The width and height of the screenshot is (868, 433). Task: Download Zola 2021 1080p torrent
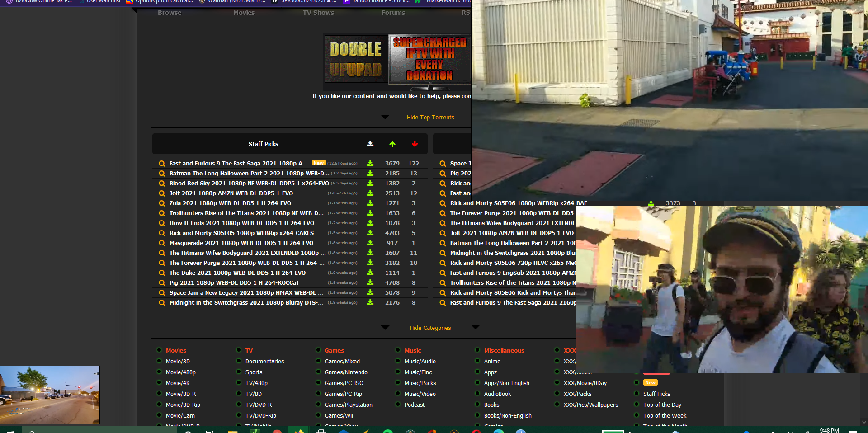[370, 203]
